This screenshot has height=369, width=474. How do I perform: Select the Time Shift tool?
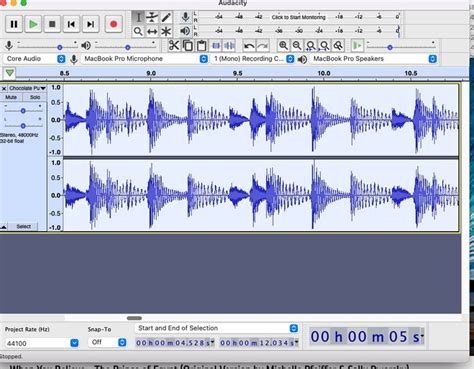152,32
